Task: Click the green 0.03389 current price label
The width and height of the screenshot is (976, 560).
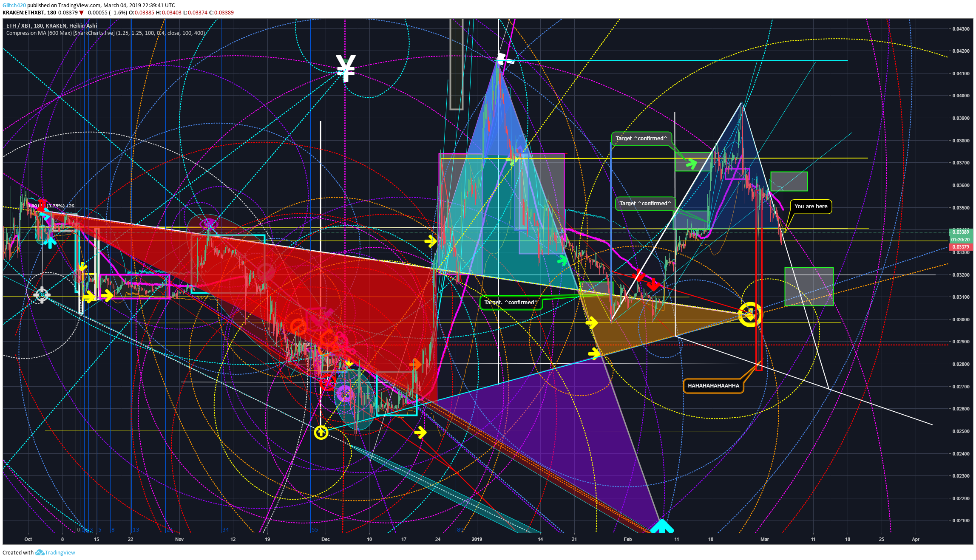Action: (x=961, y=232)
